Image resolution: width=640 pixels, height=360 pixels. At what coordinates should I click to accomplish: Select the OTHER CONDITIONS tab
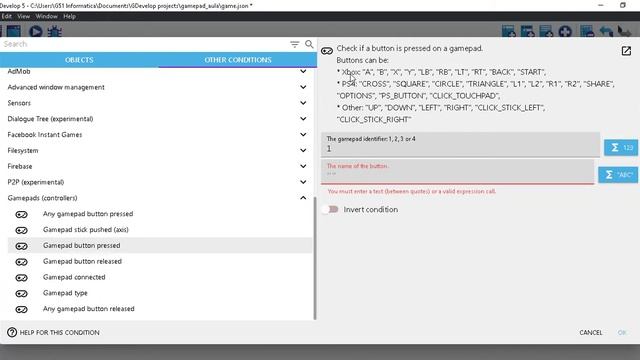point(238,60)
